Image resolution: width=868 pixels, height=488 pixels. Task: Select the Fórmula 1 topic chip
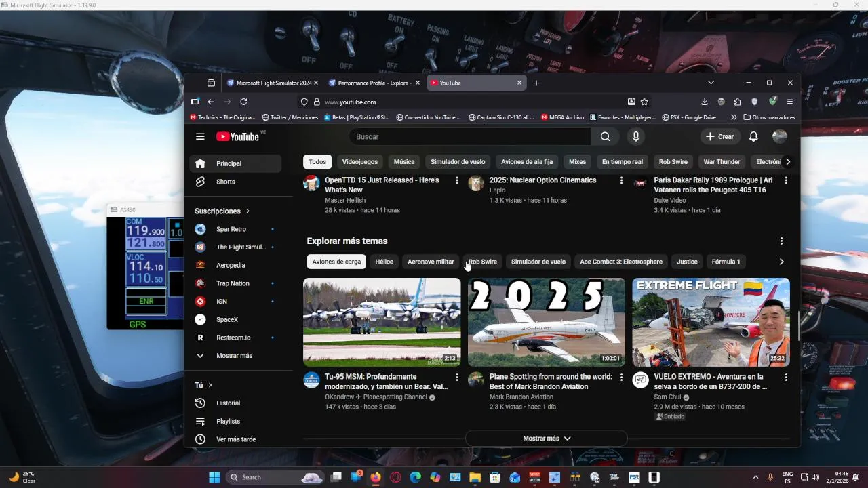coord(726,262)
